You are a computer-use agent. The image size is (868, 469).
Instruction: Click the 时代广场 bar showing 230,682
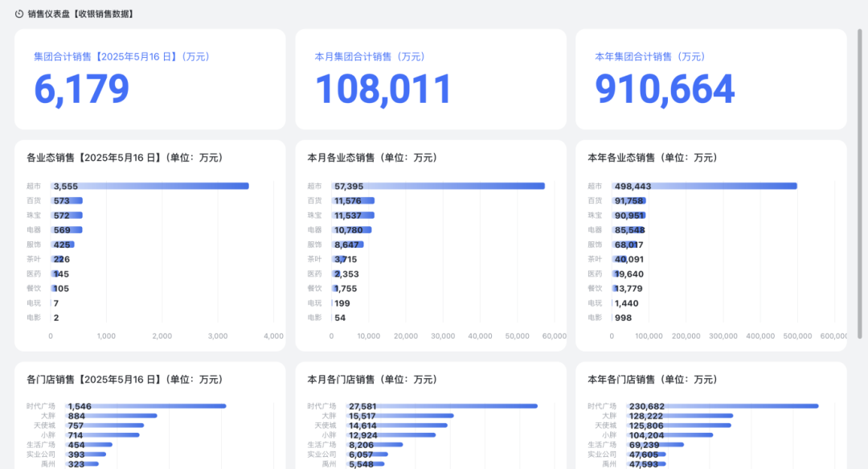723,406
